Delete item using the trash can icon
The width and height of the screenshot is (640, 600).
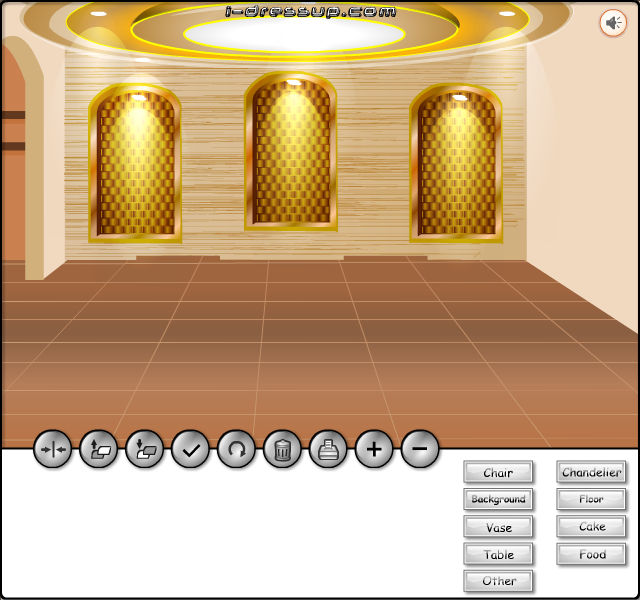tap(282, 449)
